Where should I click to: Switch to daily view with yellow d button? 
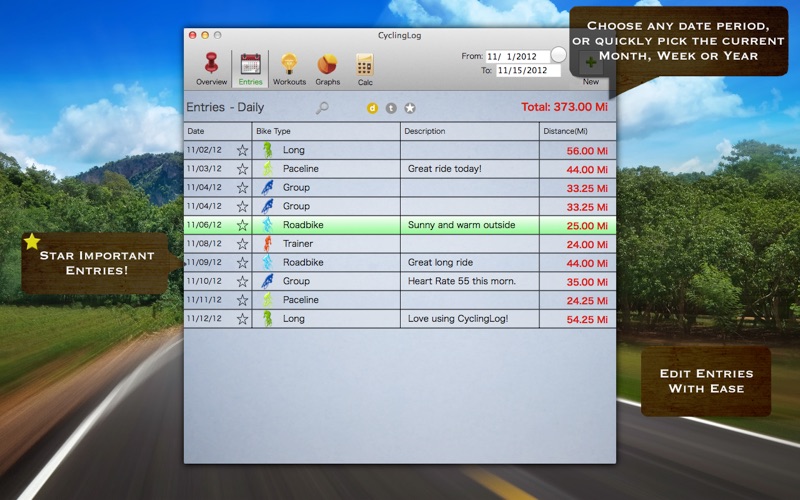(372, 108)
